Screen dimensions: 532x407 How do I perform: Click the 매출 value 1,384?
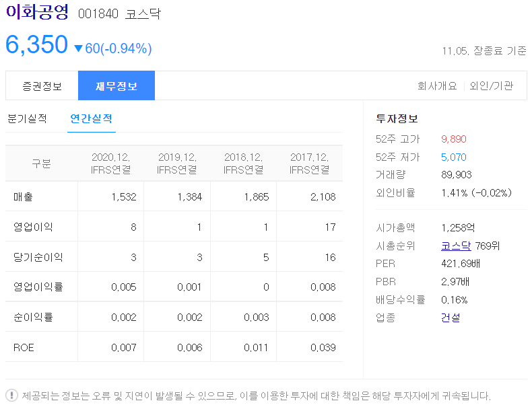pyautogui.click(x=190, y=197)
